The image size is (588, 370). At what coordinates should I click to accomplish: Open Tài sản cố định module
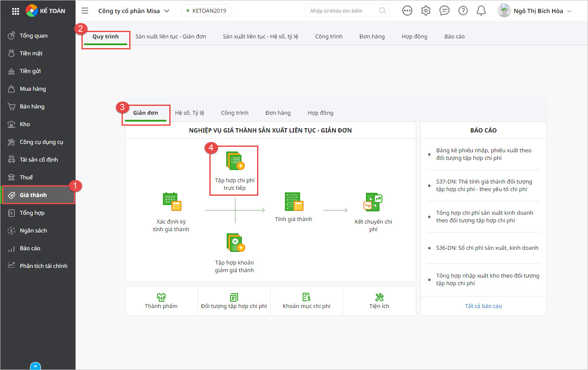[x=38, y=159]
